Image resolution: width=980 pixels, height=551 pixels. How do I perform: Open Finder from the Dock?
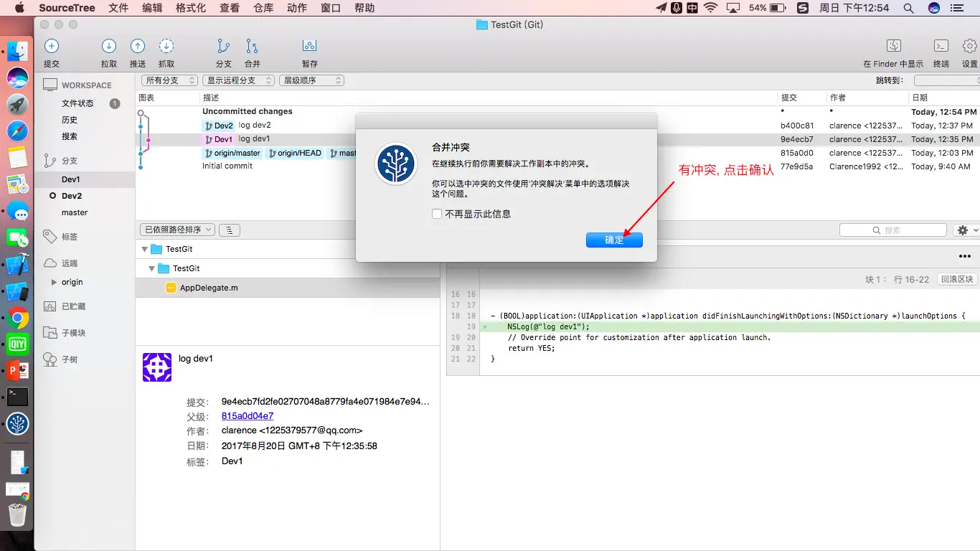[17, 51]
